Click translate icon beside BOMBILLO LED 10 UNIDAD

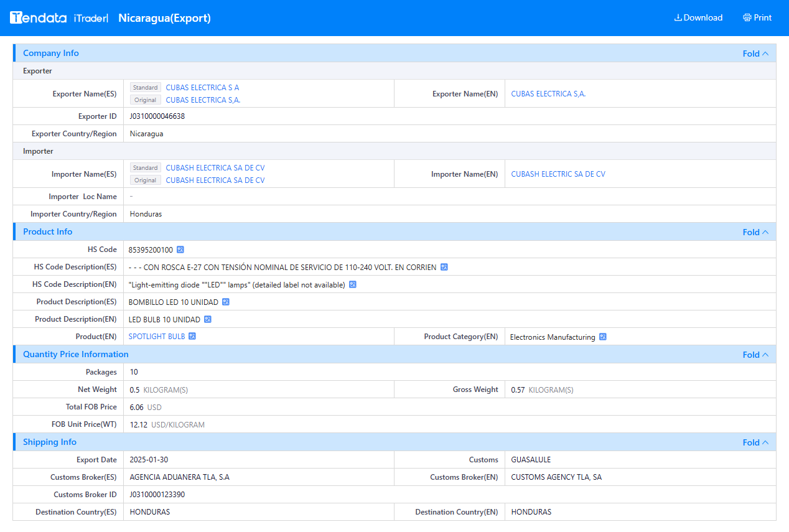[226, 302]
